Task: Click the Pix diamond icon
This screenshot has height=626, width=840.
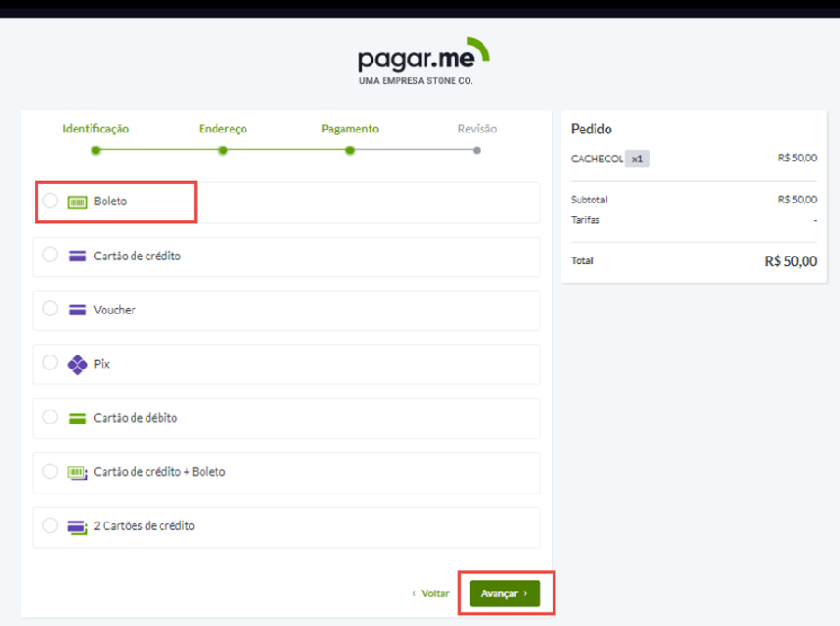Action: [77, 365]
